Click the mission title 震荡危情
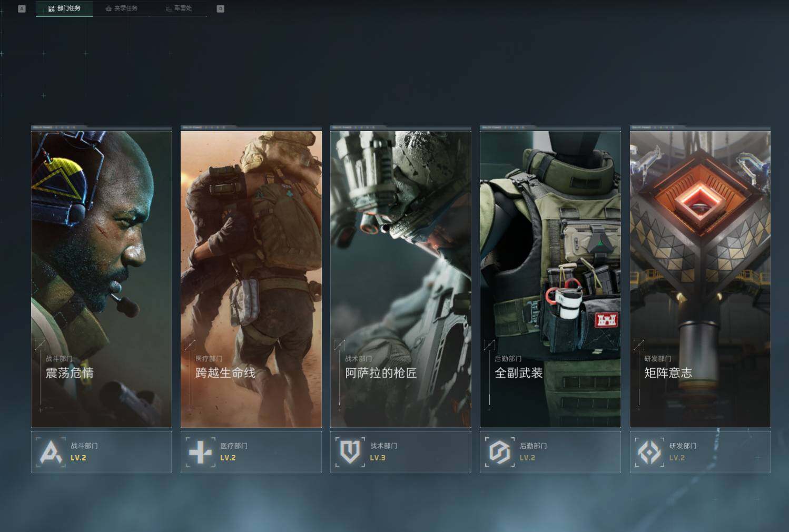This screenshot has width=789, height=532. click(x=70, y=373)
